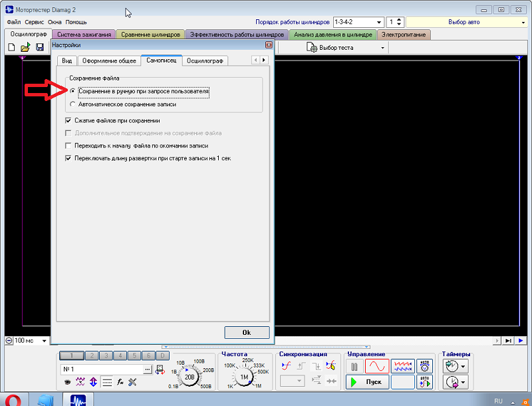The image size is (532, 406).
Task: Click the 20В voltage knob
Action: click(190, 377)
